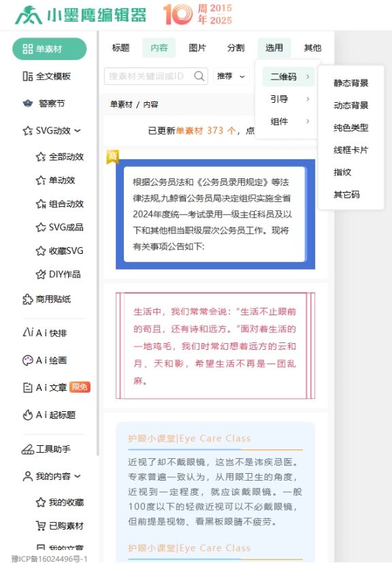Collapse the SVG动效 section

78,131
